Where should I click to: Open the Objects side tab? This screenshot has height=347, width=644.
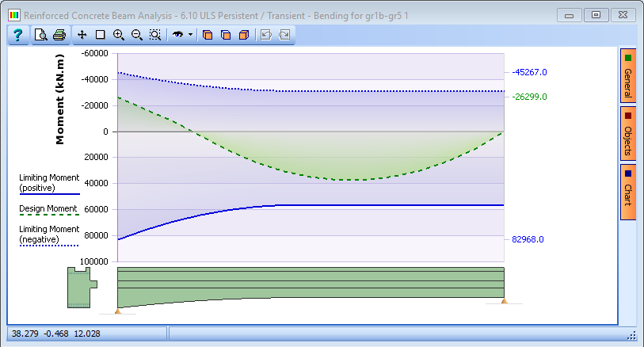(628, 134)
